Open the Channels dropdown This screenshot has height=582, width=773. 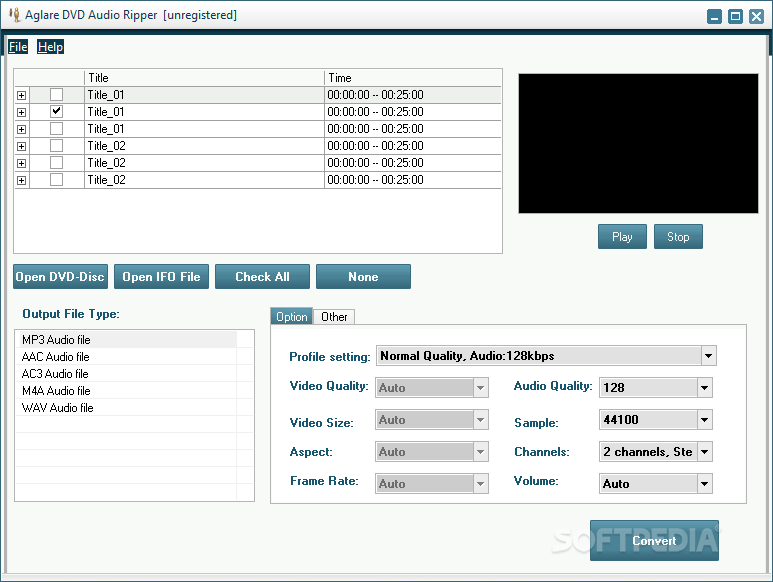[x=704, y=452]
